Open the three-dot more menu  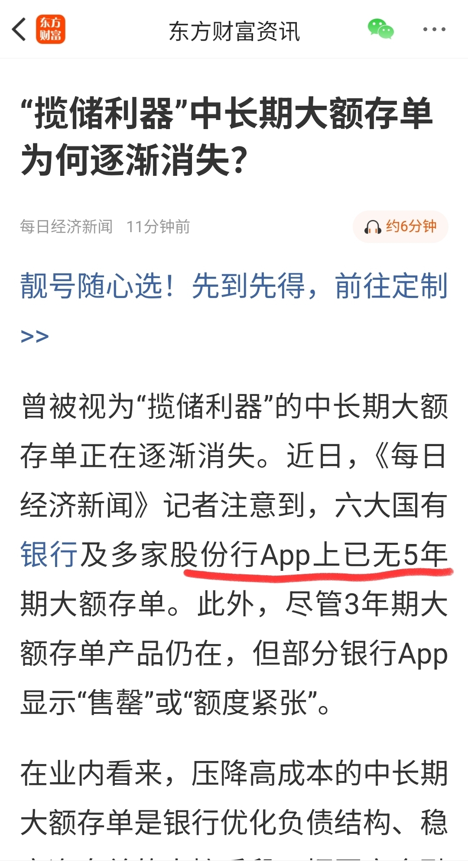434,29
